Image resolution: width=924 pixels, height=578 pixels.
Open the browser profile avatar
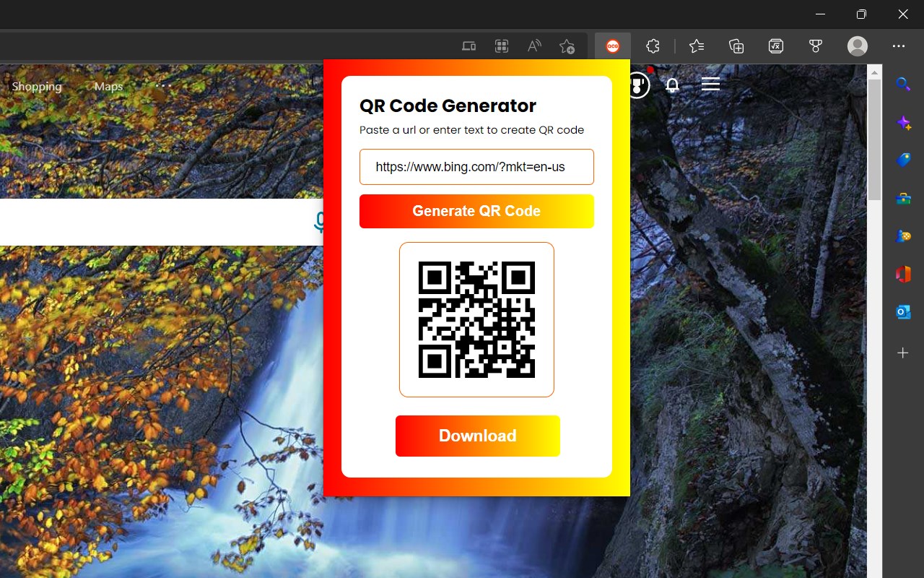click(858, 46)
